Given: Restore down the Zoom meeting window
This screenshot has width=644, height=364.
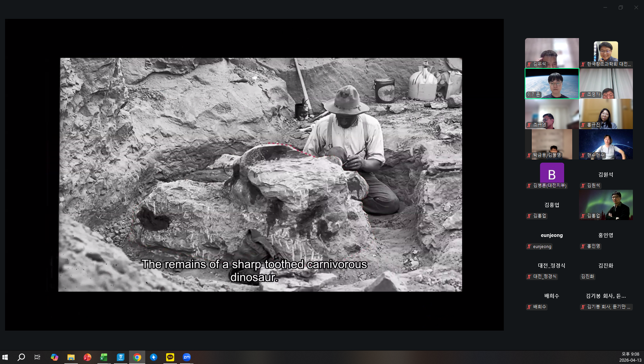Looking at the screenshot, I should (x=621, y=7).
